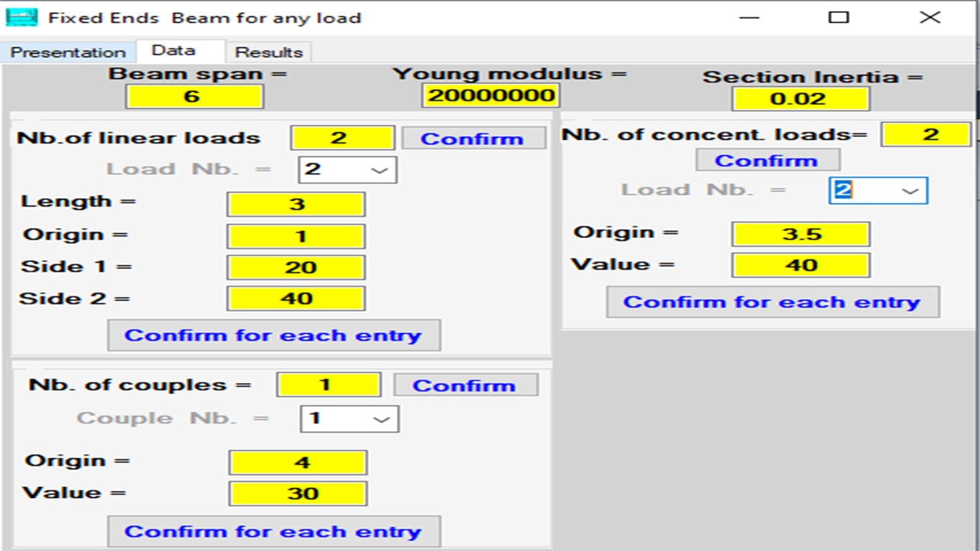Click the 'Nb. of couples =' label
Viewport: 980px width, 551px height.
tap(140, 385)
